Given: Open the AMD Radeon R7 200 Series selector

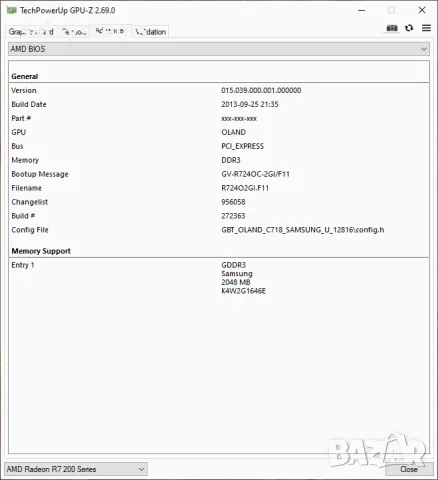Looking at the screenshot, I should 76,469.
